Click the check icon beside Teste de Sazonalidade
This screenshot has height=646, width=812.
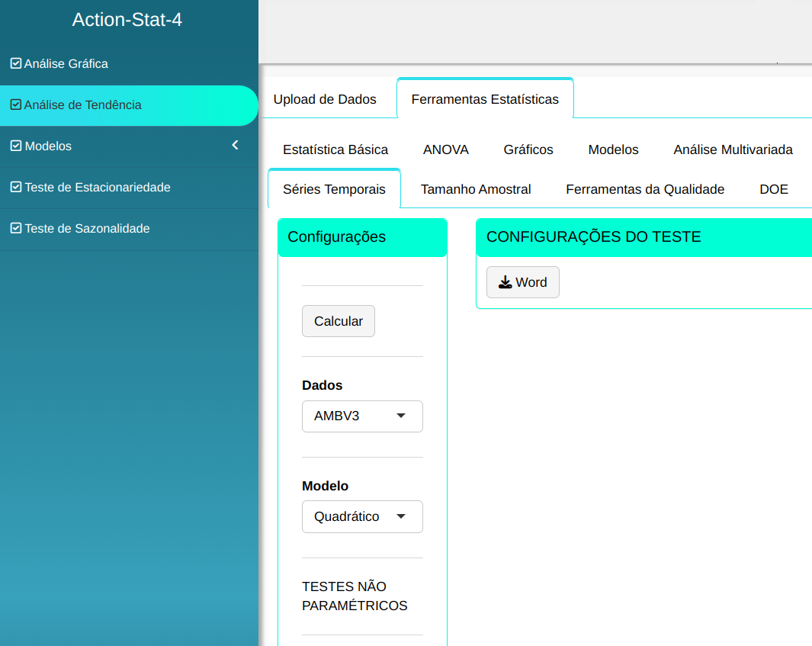16,228
